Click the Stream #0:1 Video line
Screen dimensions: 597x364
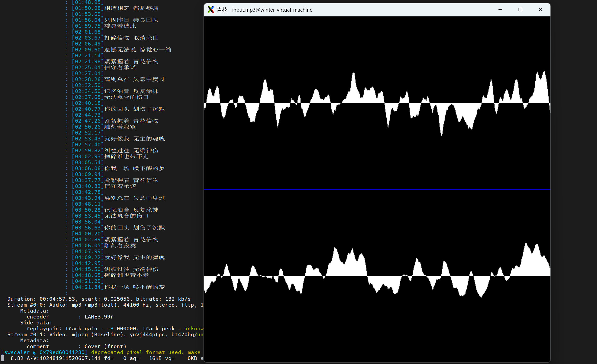[x=105, y=335]
